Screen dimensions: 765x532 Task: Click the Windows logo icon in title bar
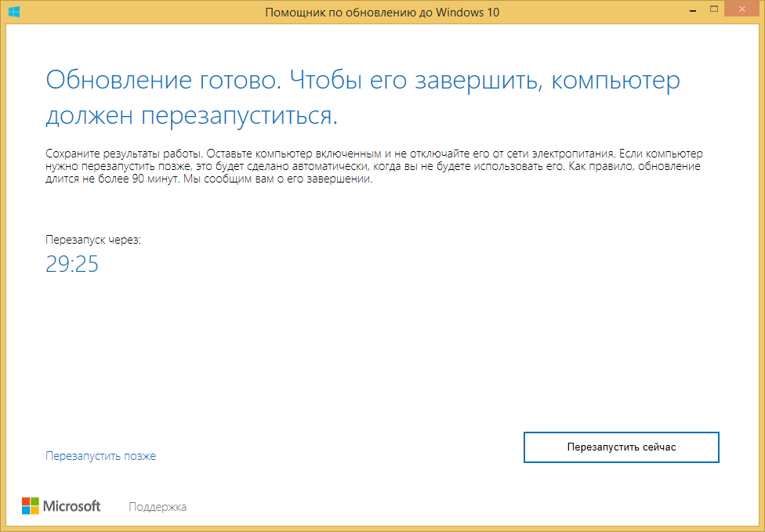pos(14,12)
